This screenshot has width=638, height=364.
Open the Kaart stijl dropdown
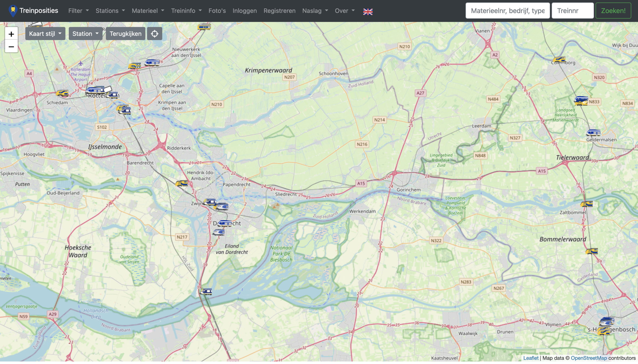[45, 34]
